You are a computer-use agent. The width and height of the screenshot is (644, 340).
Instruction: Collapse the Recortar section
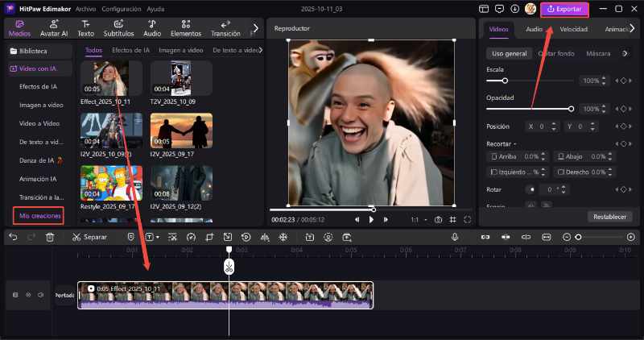click(x=516, y=143)
